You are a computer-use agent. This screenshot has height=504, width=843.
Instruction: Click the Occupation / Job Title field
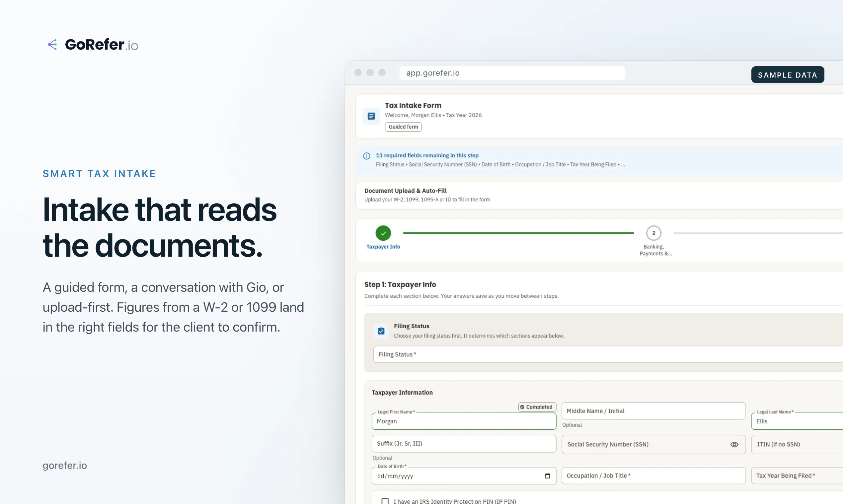tap(653, 475)
